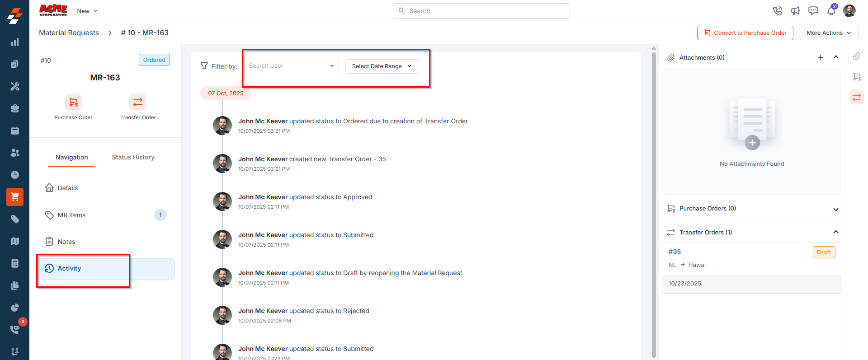Click the purchase cart icon in right rail
Viewport: 868px width, 360px height.
click(857, 77)
